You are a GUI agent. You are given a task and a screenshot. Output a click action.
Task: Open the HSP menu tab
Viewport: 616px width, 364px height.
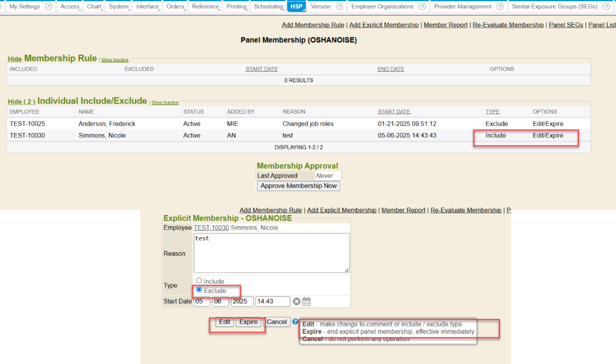point(296,7)
